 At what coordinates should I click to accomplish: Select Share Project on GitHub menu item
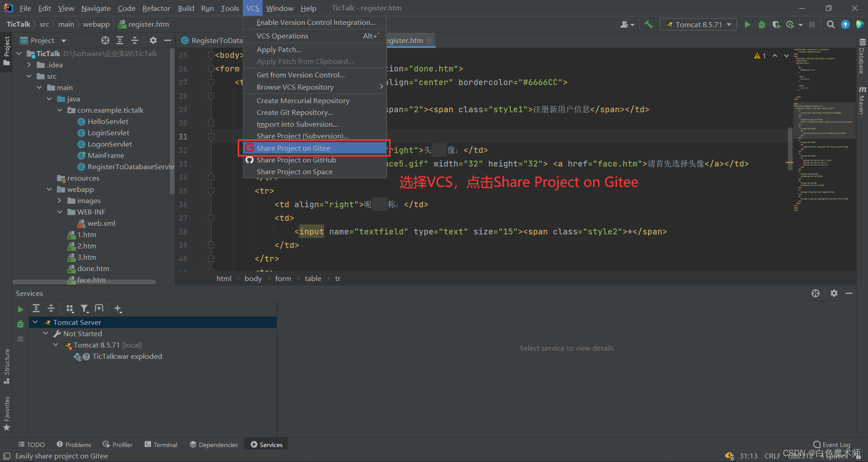(314, 160)
